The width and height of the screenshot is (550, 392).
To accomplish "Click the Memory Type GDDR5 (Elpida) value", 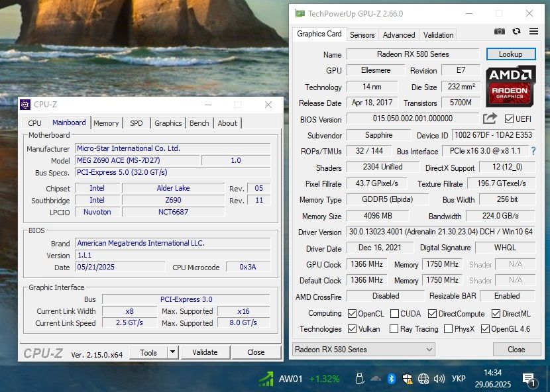I will [x=387, y=199].
